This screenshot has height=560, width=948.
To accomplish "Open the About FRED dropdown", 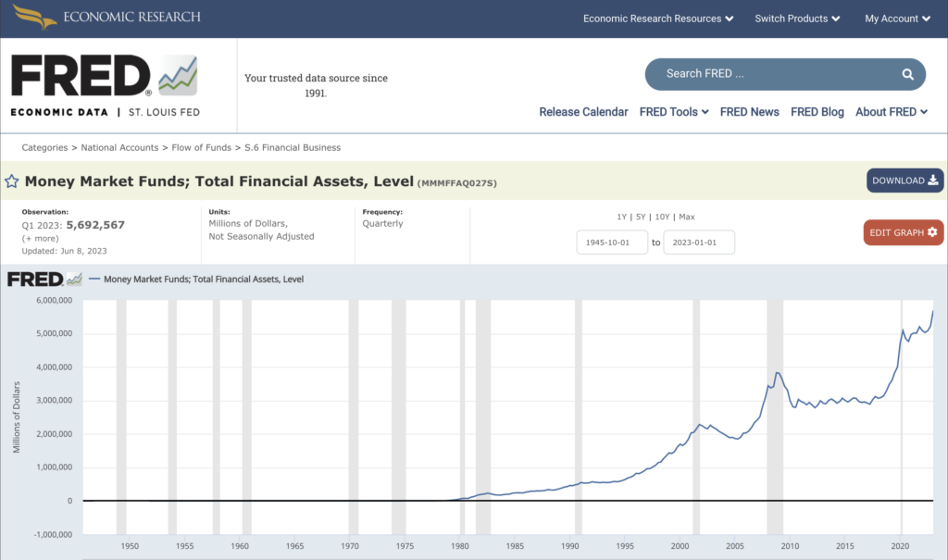I will [x=892, y=112].
